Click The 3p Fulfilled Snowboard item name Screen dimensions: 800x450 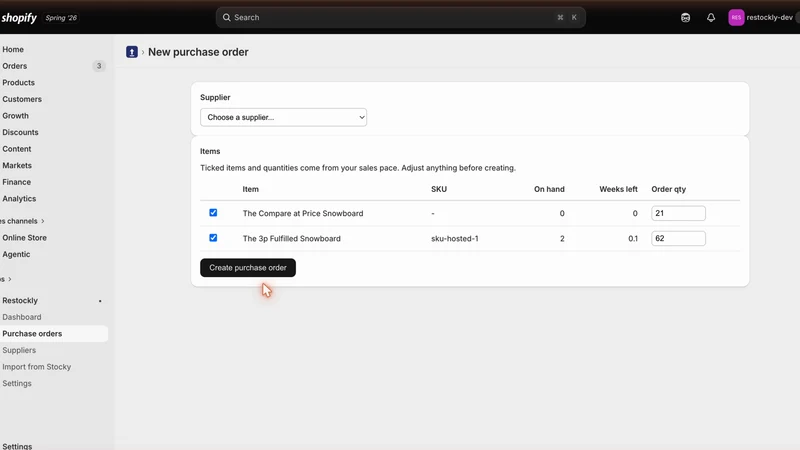pyautogui.click(x=291, y=238)
